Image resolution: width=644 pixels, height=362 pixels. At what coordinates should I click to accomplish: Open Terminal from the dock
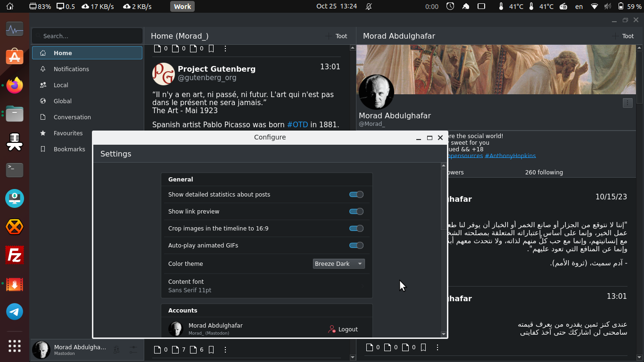click(15, 170)
